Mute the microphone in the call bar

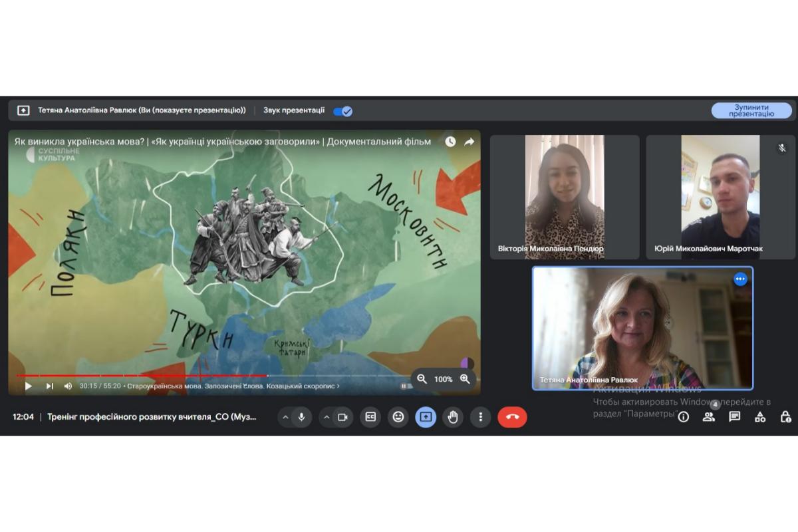301,417
